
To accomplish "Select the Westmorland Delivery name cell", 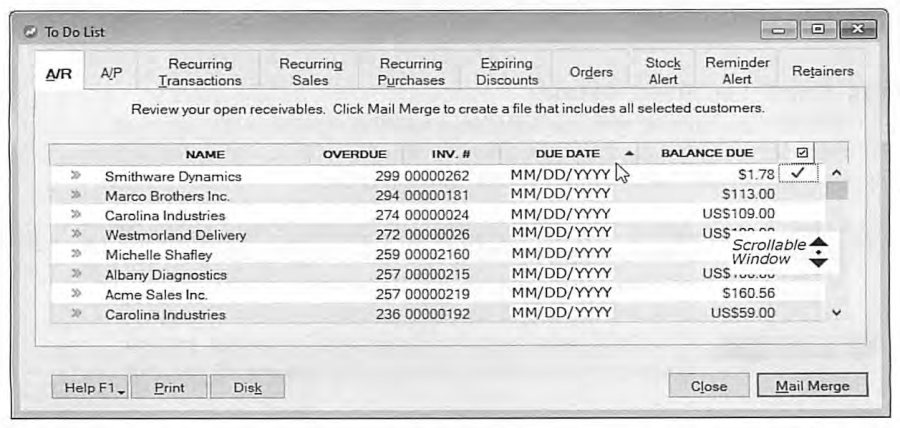I will [175, 235].
